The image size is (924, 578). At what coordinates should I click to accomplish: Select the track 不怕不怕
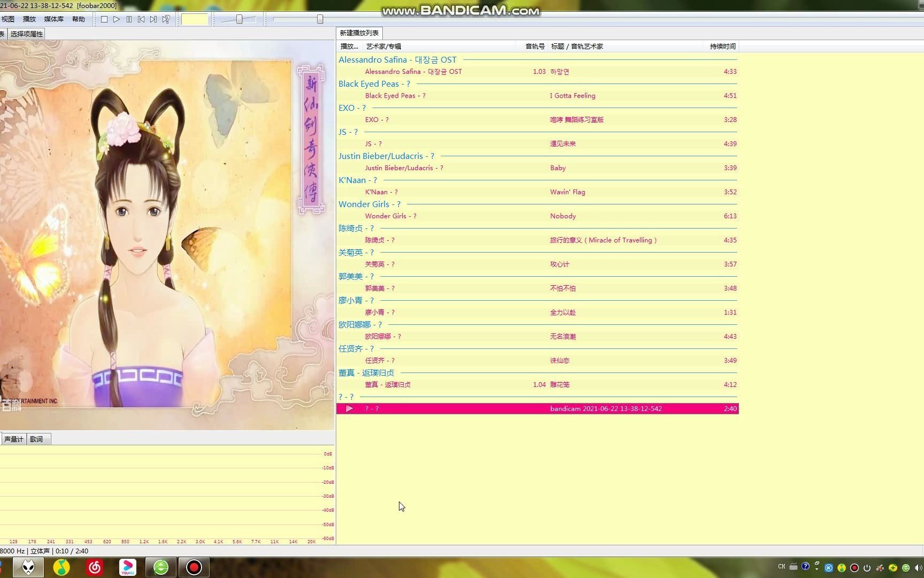(x=537, y=288)
